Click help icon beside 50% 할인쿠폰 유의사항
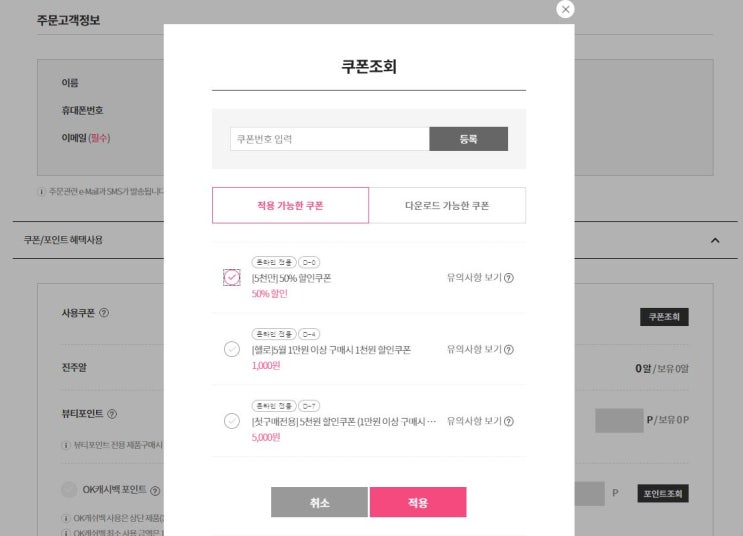 509,278
